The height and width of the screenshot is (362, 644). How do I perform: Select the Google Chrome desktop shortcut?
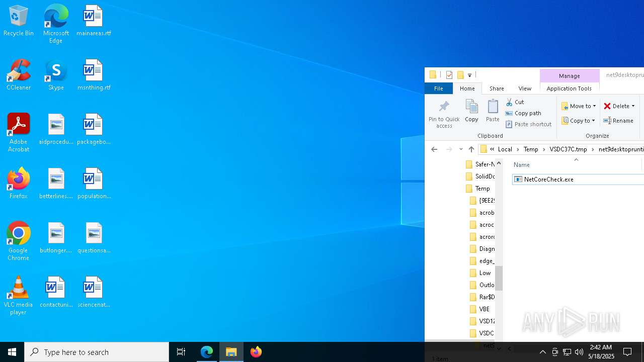pos(19,242)
